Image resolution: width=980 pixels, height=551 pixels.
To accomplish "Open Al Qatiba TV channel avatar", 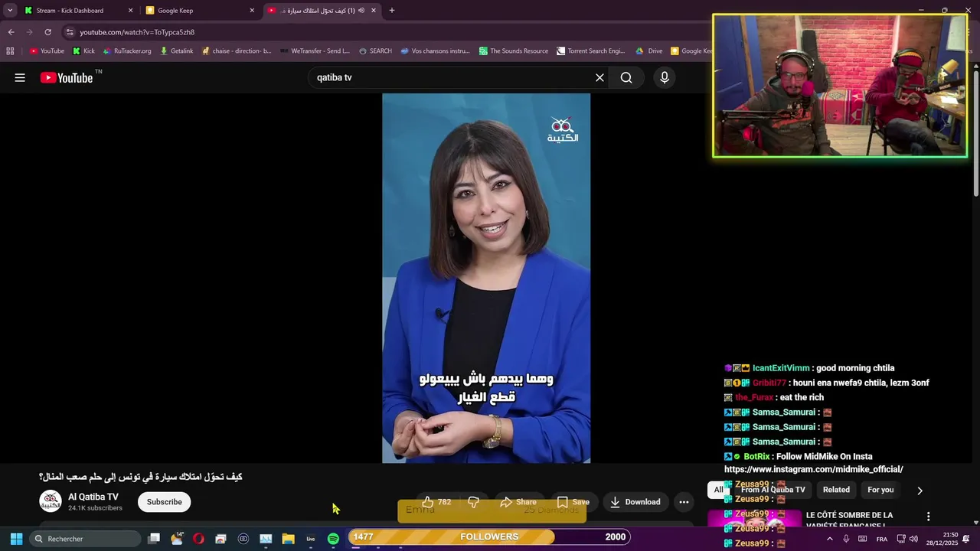I will pos(51,501).
